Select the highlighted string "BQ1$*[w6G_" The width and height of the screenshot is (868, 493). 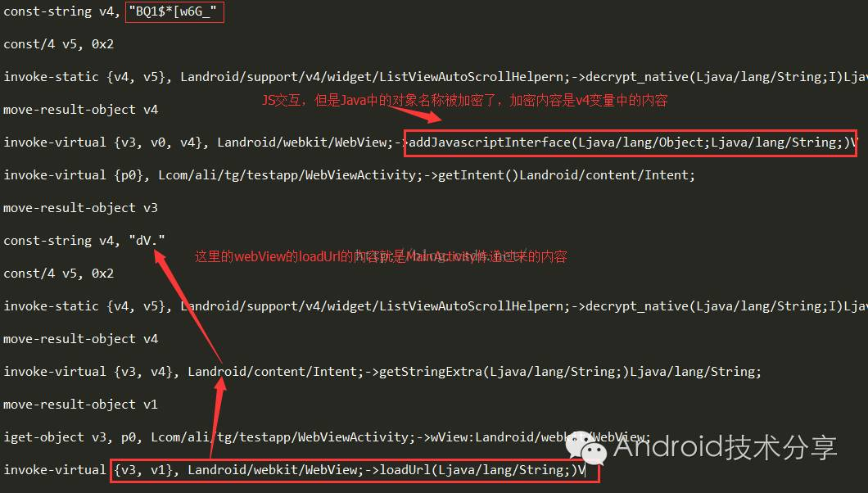174,11
